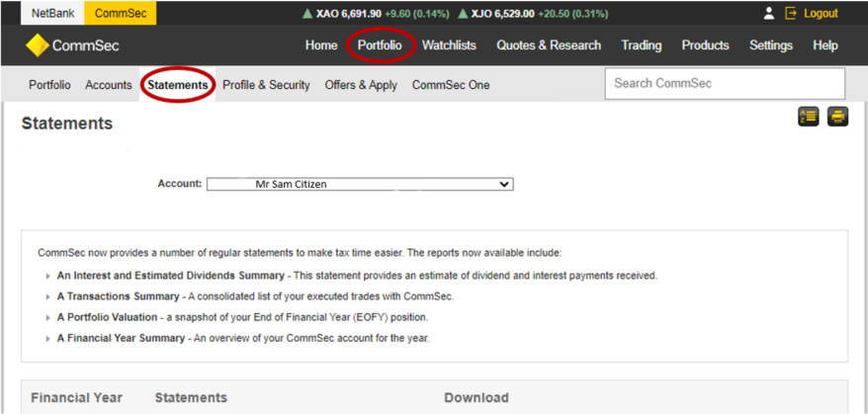This screenshot has width=868, height=414.
Task: Switch to the NetBank tab
Action: pos(52,14)
